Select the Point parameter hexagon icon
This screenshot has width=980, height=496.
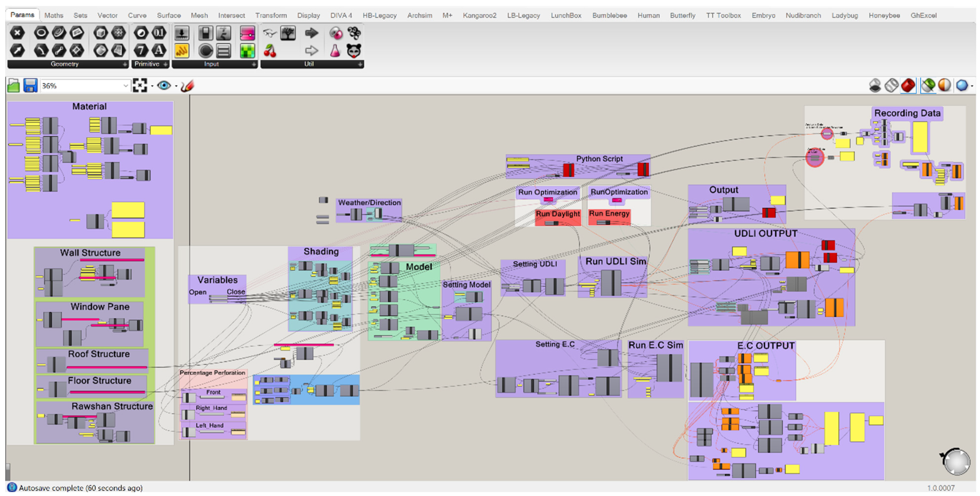(x=17, y=33)
